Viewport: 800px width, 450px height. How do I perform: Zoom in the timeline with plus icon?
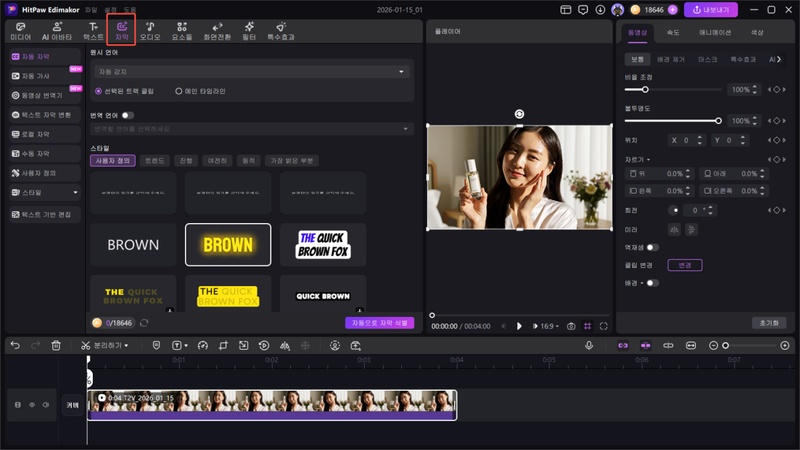(785, 345)
